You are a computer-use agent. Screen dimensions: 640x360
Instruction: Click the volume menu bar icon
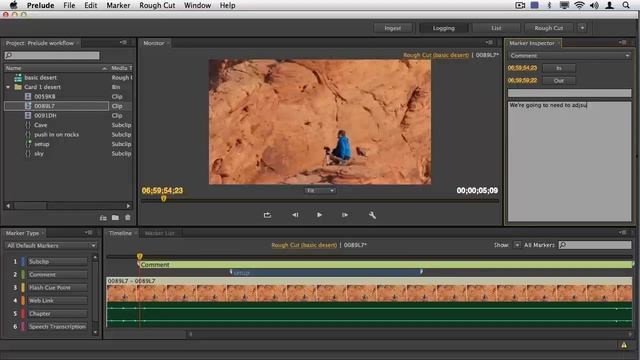(594, 5)
